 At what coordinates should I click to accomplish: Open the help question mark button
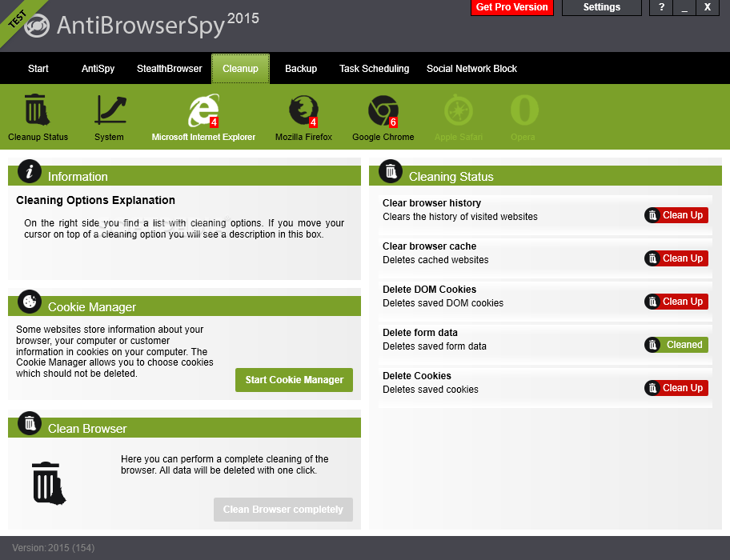coord(661,7)
